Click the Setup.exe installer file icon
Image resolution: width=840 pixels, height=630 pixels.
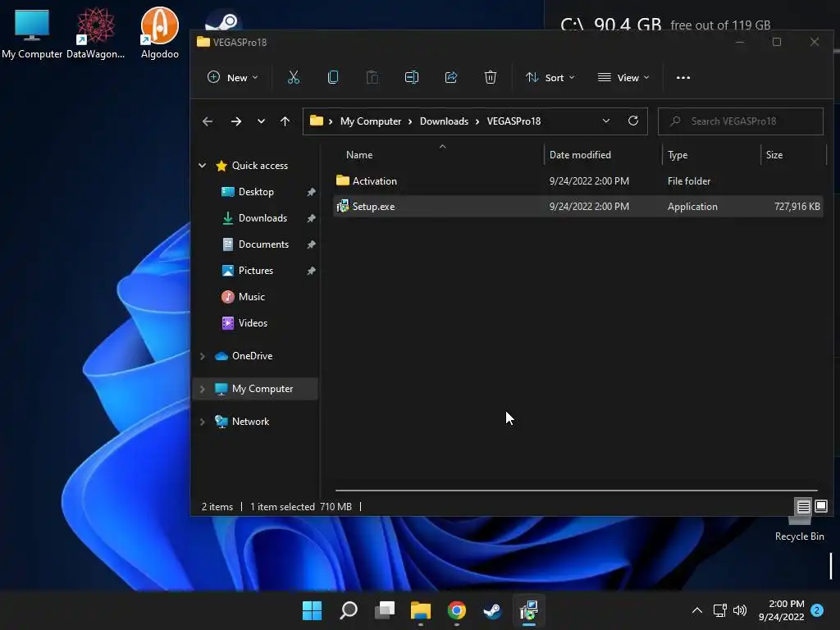(343, 206)
